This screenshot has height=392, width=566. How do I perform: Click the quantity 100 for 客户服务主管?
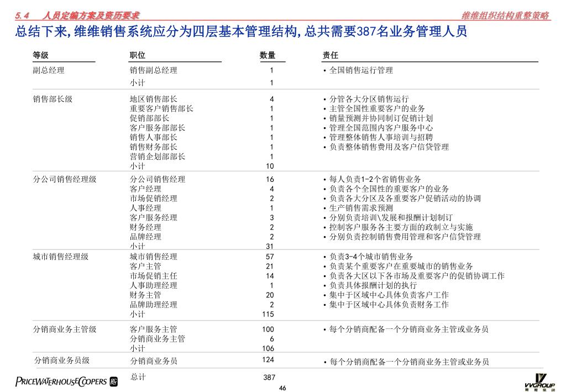click(268, 330)
